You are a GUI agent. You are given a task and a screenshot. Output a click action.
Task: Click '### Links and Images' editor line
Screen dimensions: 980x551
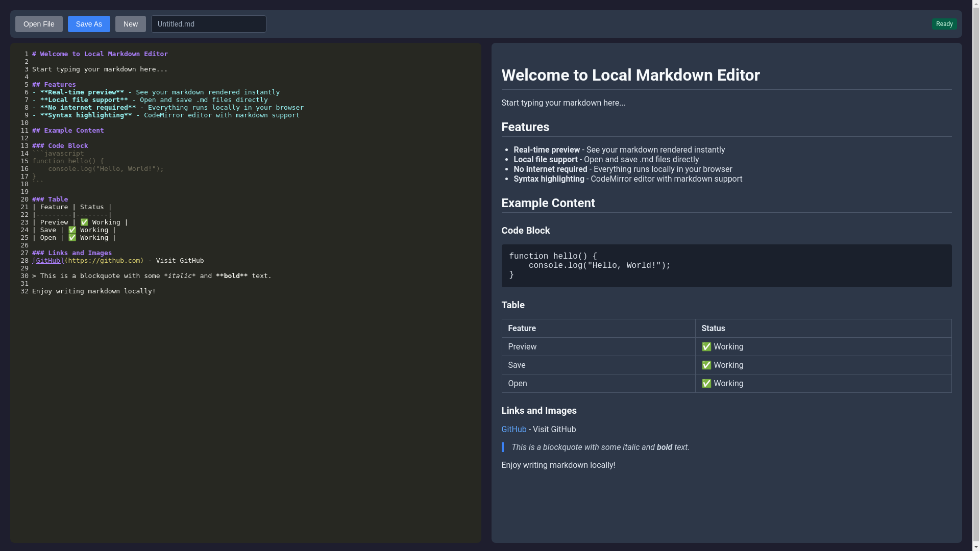[72, 253]
